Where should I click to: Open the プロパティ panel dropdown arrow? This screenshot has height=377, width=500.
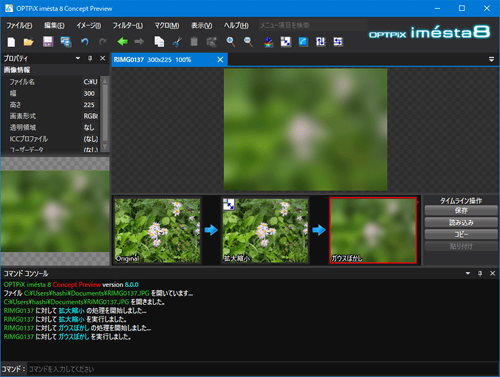[78, 58]
